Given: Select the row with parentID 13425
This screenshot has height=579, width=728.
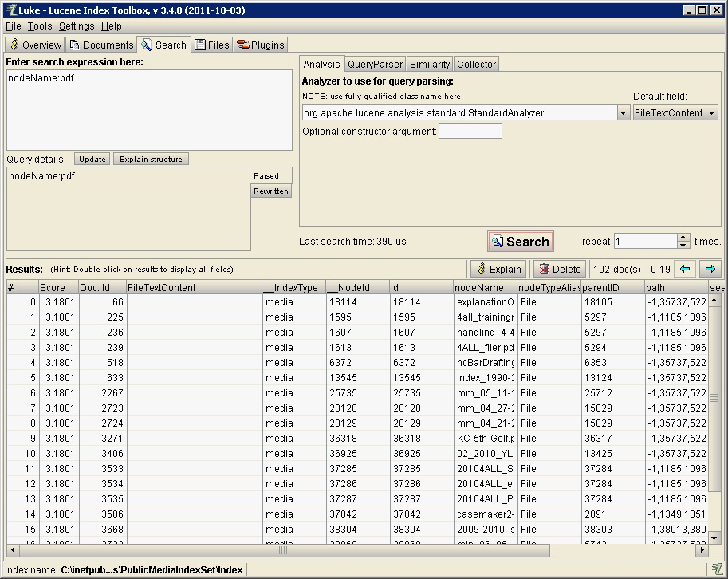Looking at the screenshot, I should click(x=357, y=454).
